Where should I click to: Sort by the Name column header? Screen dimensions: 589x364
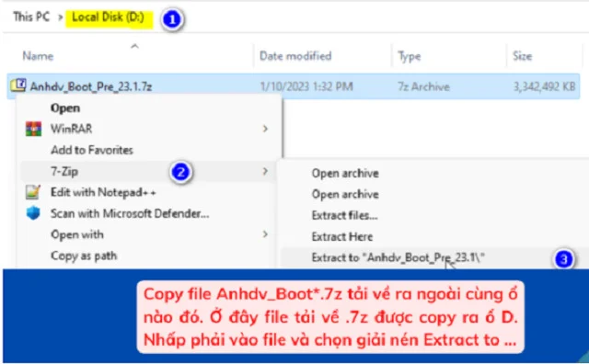click(38, 56)
